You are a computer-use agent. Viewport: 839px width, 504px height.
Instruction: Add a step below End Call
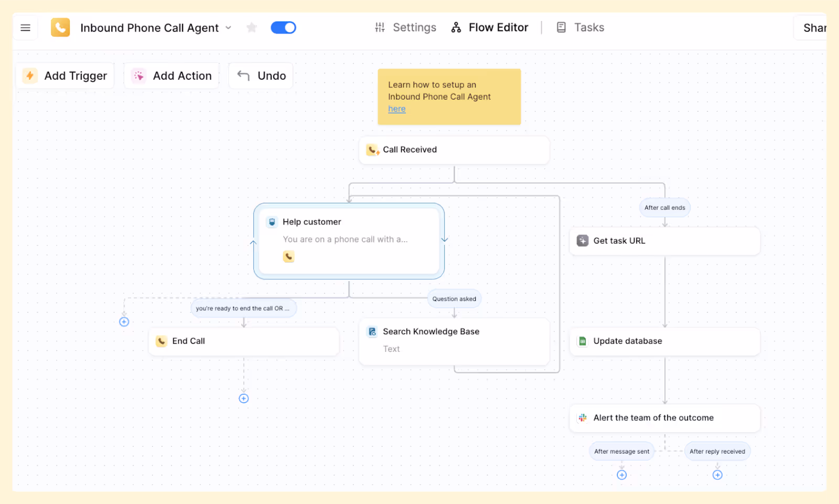click(244, 399)
